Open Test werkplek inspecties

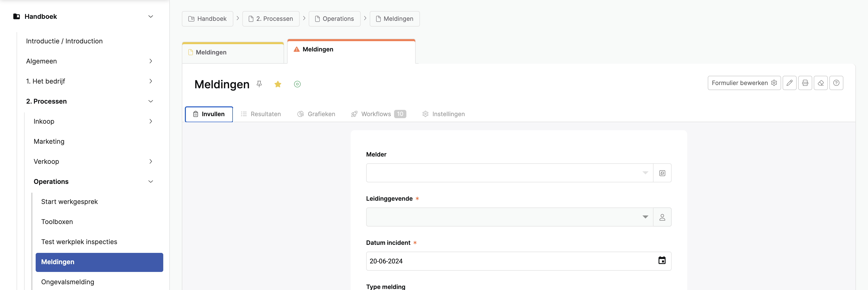(x=79, y=242)
